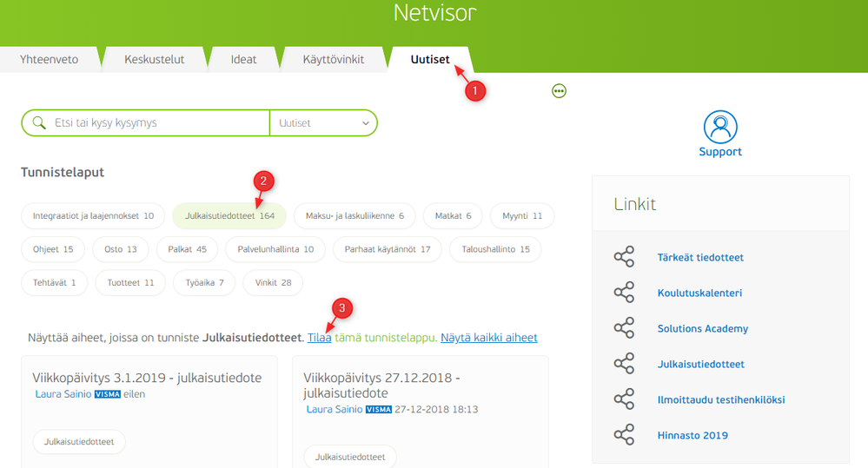The image size is (868, 468).
Task: Filter by Työaika 7 tag
Action: [204, 282]
